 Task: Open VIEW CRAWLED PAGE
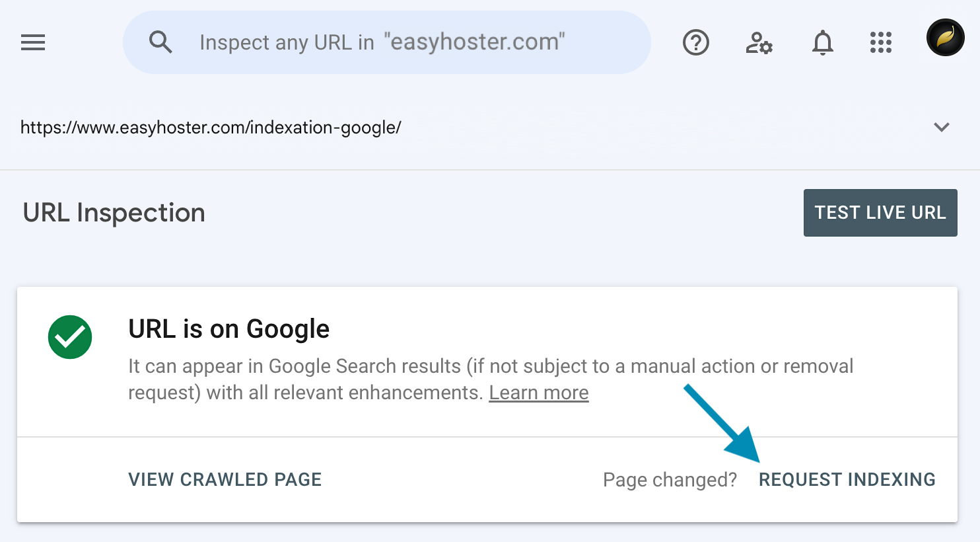[x=225, y=479]
